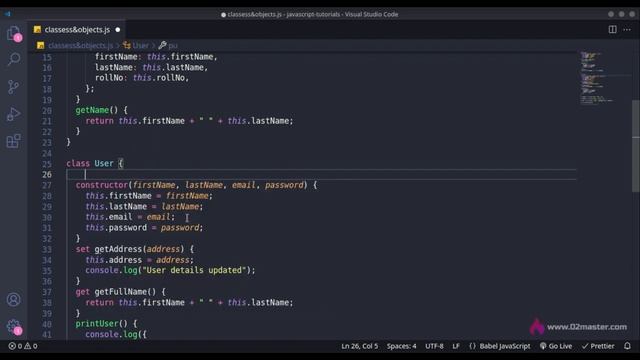Click line number 25 in the gutter
This screenshot has height=360, width=640.
coord(47,164)
